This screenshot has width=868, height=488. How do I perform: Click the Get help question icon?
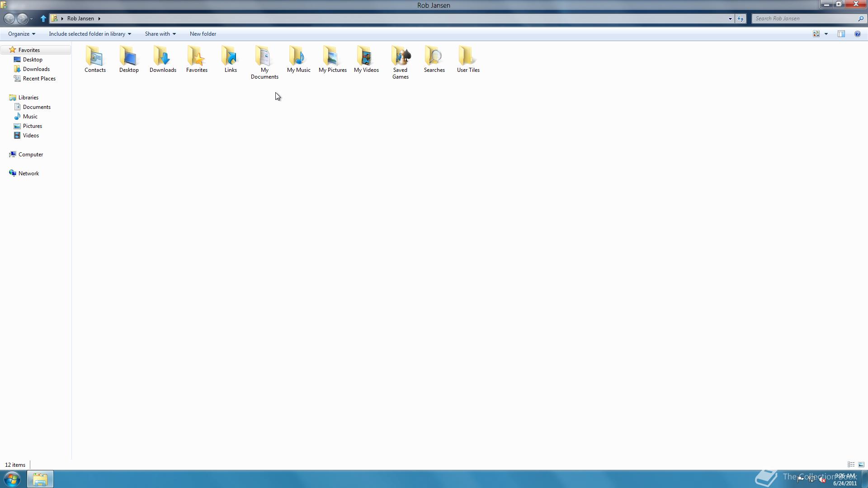click(857, 34)
